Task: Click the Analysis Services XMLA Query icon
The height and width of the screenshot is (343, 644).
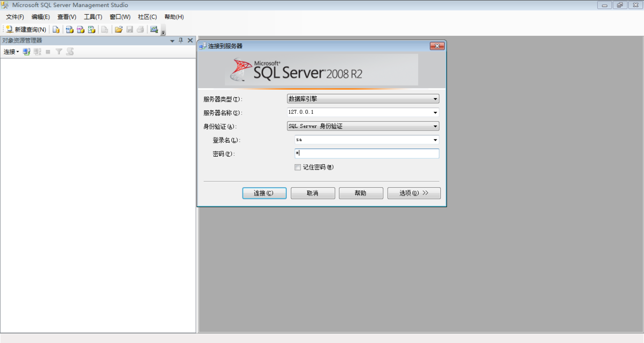Action: coord(92,30)
